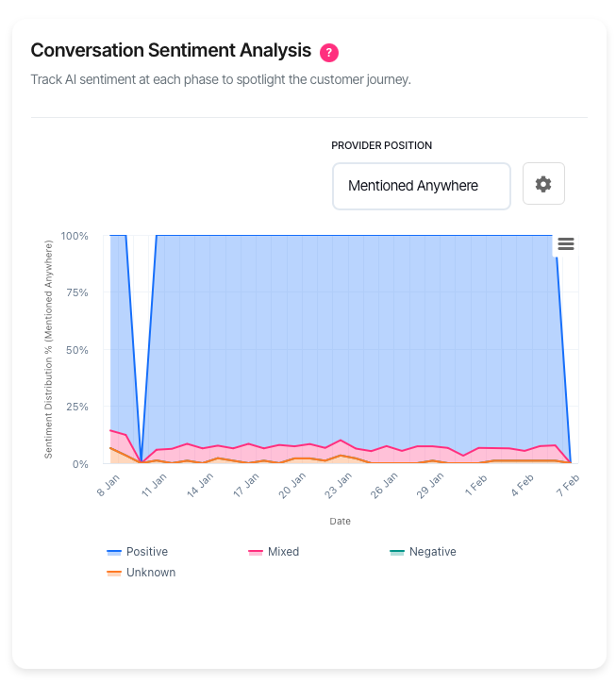Image resolution: width=616 pixels, height=683 pixels.
Task: Click the pink Mixed legend marker
Action: 256,552
